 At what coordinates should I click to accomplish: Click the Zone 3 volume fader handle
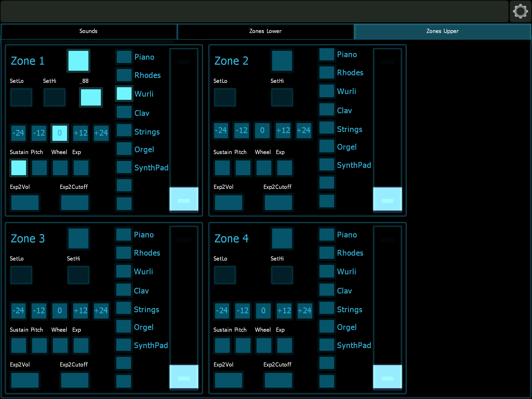(x=184, y=377)
